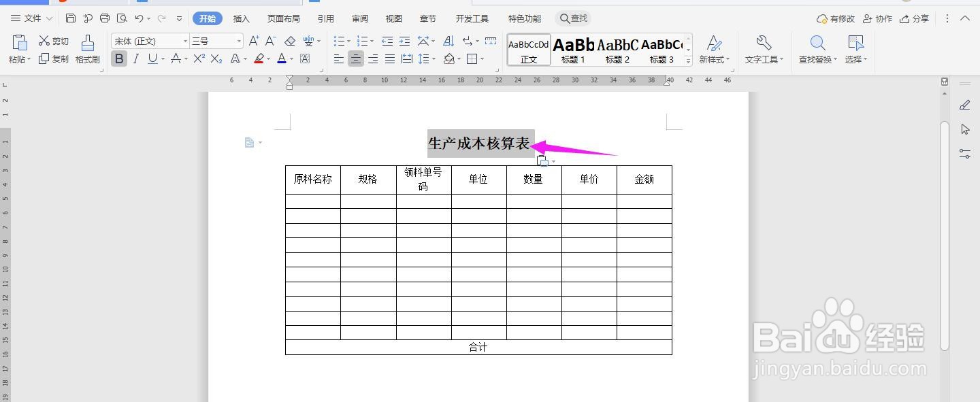Apply superscript X² formatting

[x=199, y=59]
